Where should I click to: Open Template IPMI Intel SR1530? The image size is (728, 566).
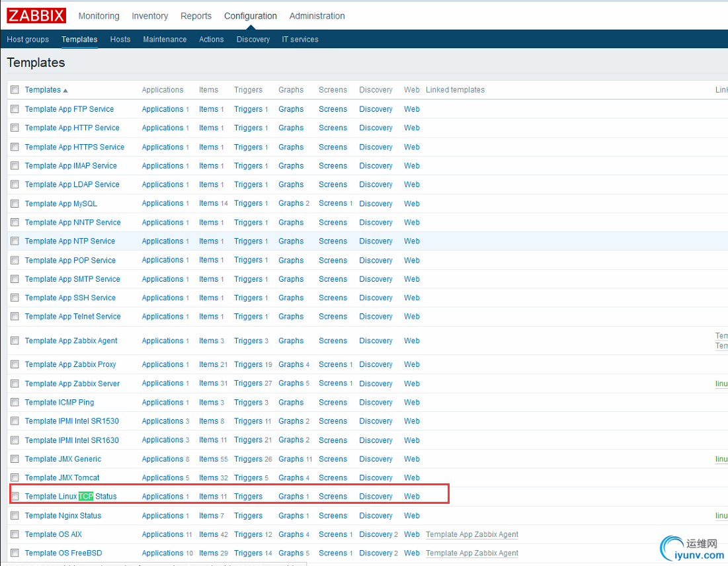click(72, 421)
